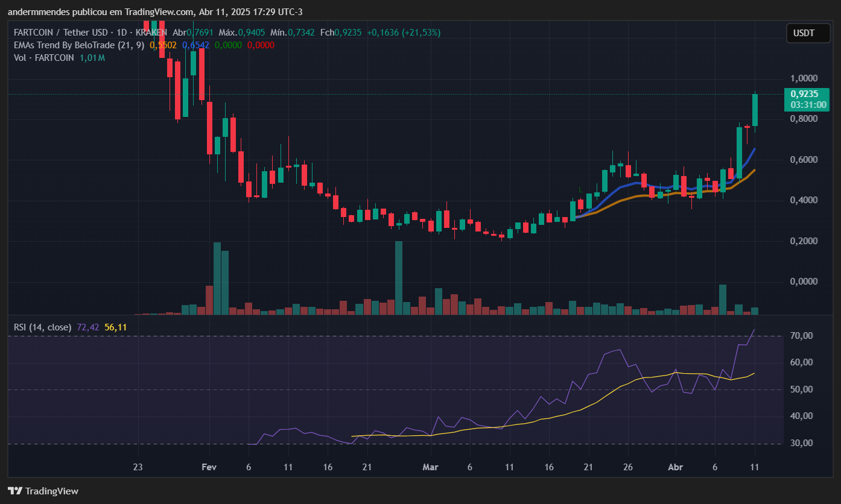Image resolution: width=841 pixels, height=504 pixels.
Task: Click the Mar label on time axis
Action: pyautogui.click(x=430, y=467)
